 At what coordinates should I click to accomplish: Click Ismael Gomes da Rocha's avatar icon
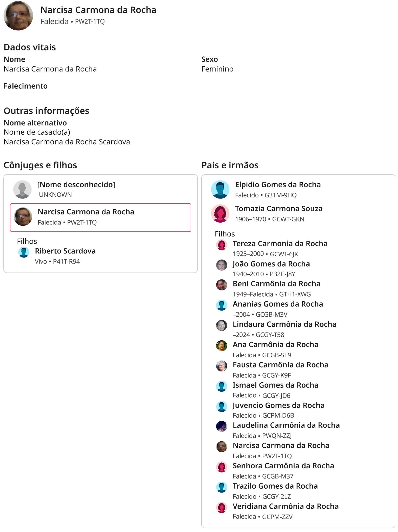tap(222, 386)
